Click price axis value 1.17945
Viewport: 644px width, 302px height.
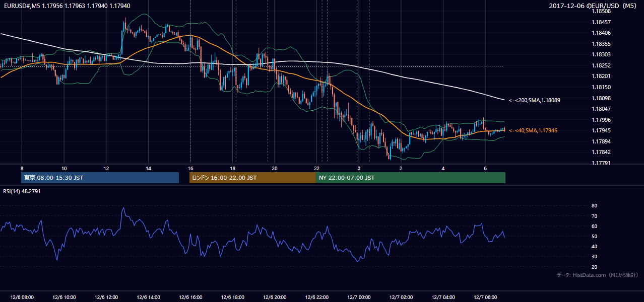click(601, 130)
